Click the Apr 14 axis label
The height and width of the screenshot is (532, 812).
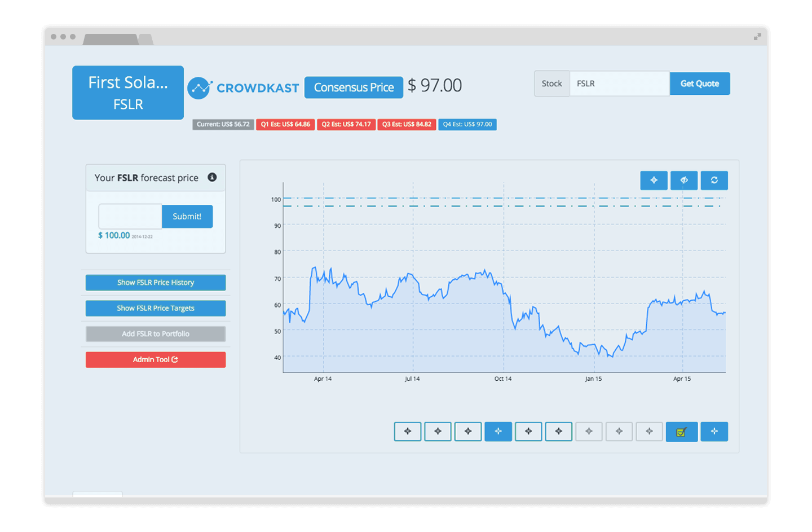click(x=323, y=379)
